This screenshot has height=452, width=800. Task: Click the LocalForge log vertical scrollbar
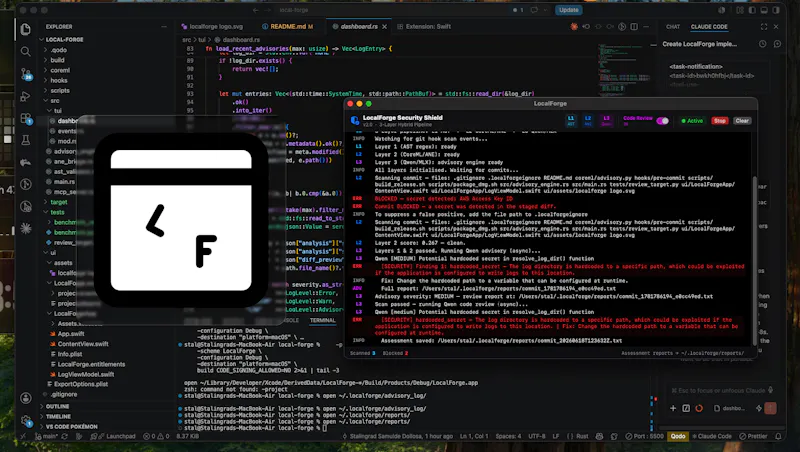click(754, 260)
